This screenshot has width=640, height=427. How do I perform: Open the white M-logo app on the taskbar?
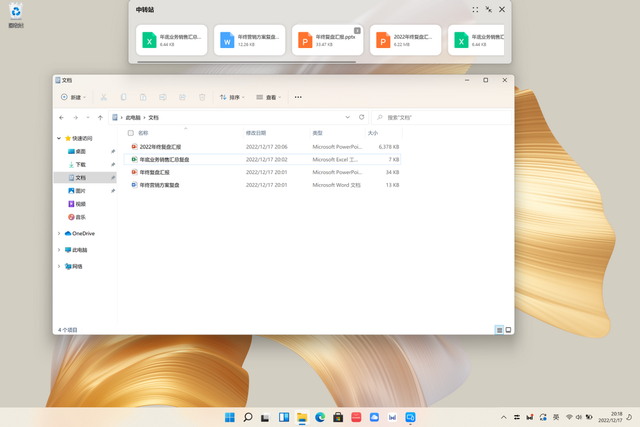[x=392, y=417]
